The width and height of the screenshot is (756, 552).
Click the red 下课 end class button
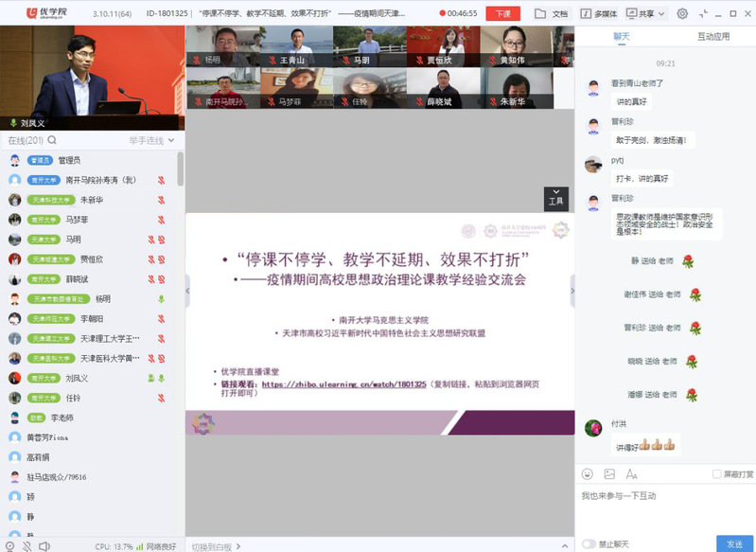point(502,13)
